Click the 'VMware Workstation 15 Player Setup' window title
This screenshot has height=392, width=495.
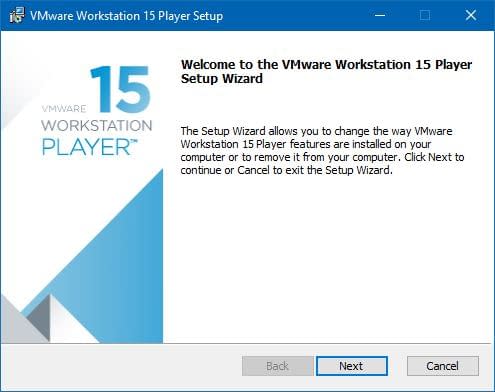tap(127, 16)
